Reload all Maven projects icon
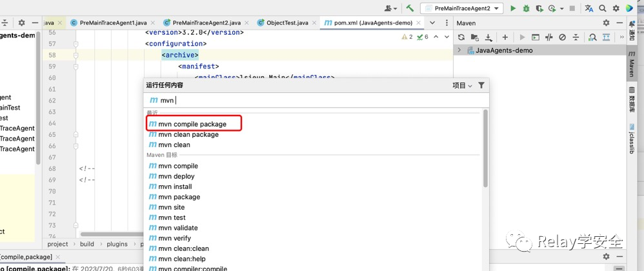The image size is (644, 271). tap(461, 37)
